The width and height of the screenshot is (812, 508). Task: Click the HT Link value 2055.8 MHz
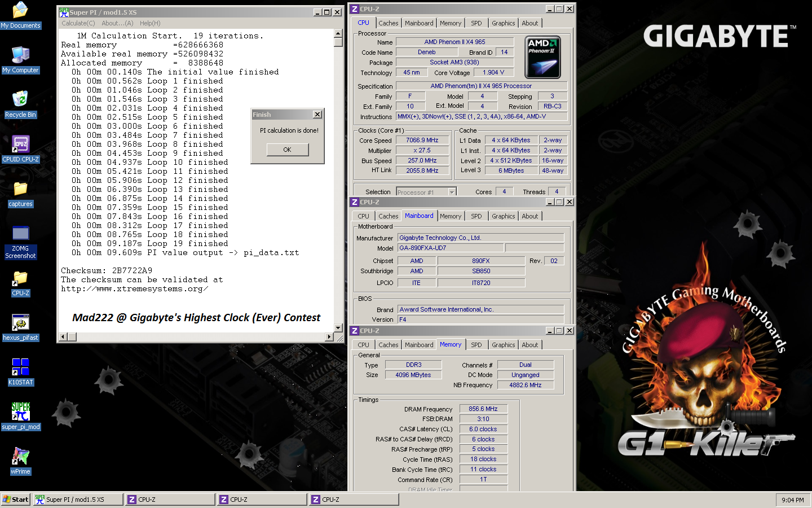pyautogui.click(x=422, y=170)
